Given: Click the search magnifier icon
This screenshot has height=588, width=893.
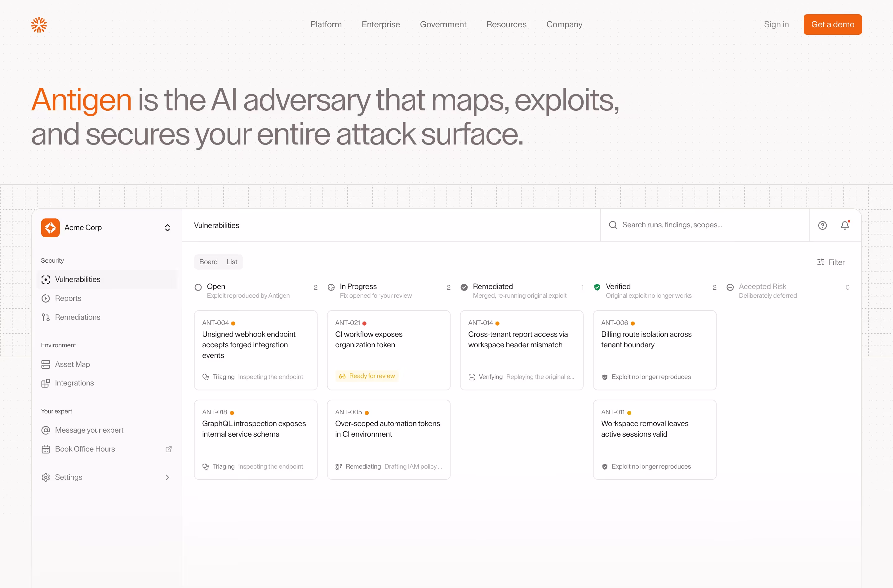Looking at the screenshot, I should pyautogui.click(x=613, y=225).
